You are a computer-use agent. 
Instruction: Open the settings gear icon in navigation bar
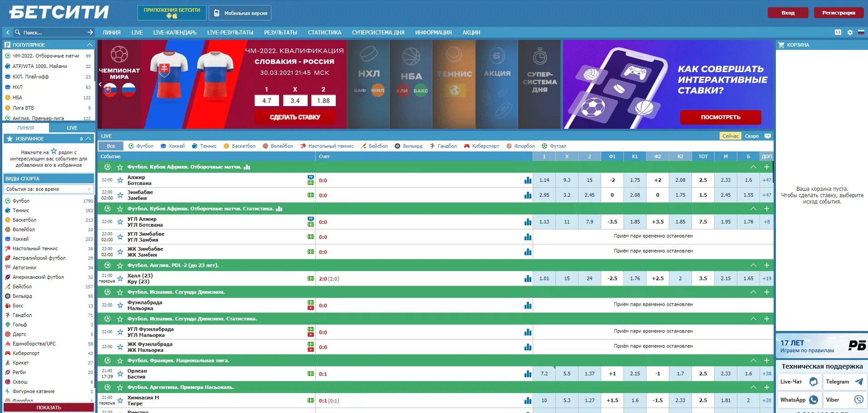[x=850, y=32]
